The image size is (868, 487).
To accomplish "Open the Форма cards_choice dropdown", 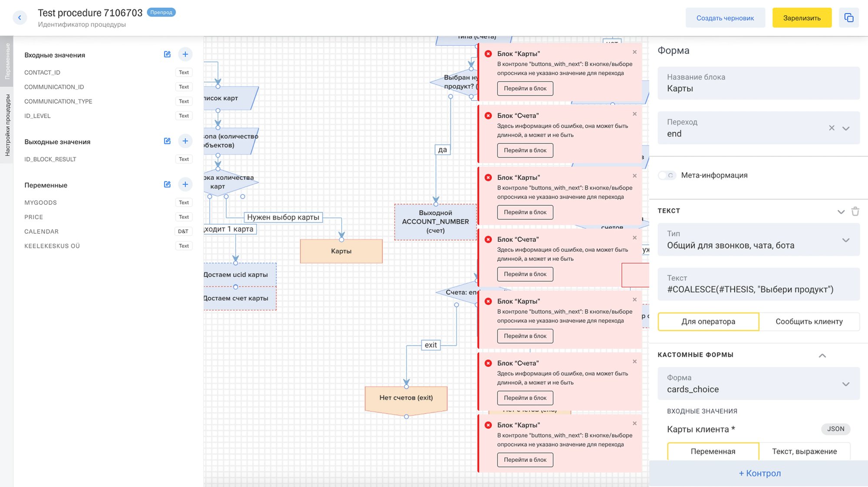I will point(846,384).
